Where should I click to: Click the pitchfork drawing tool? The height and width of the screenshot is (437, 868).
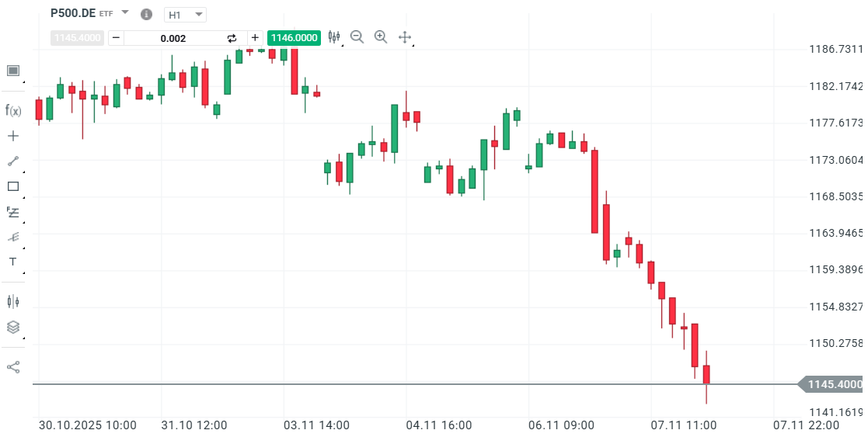click(x=13, y=237)
